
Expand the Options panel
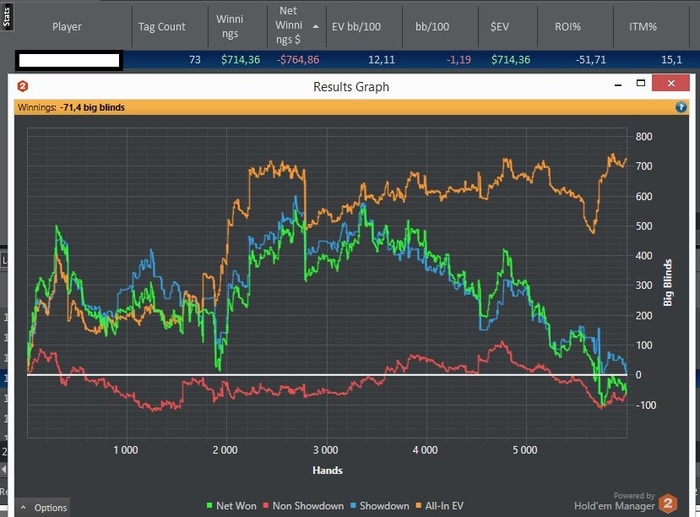43,508
